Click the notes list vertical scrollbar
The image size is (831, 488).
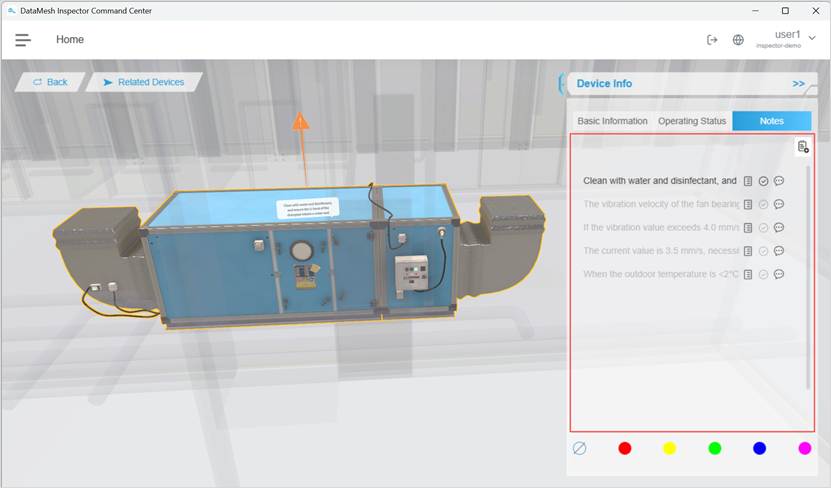click(808, 280)
